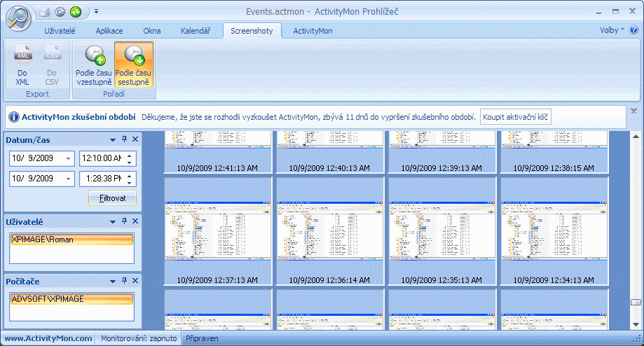Image resolution: width=644 pixels, height=346 pixels.
Task: Open screenshot thumbnail 10/9/2009 12:41:13 AM
Action: pyautogui.click(x=218, y=152)
